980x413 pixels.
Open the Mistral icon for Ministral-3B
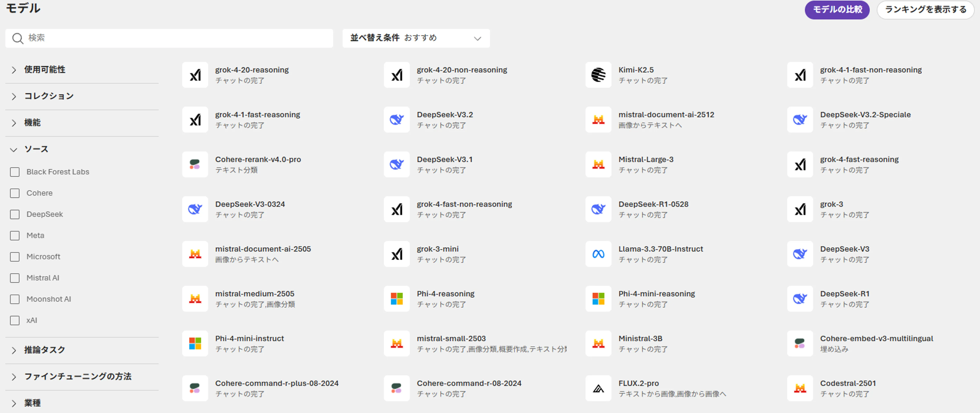(598, 344)
